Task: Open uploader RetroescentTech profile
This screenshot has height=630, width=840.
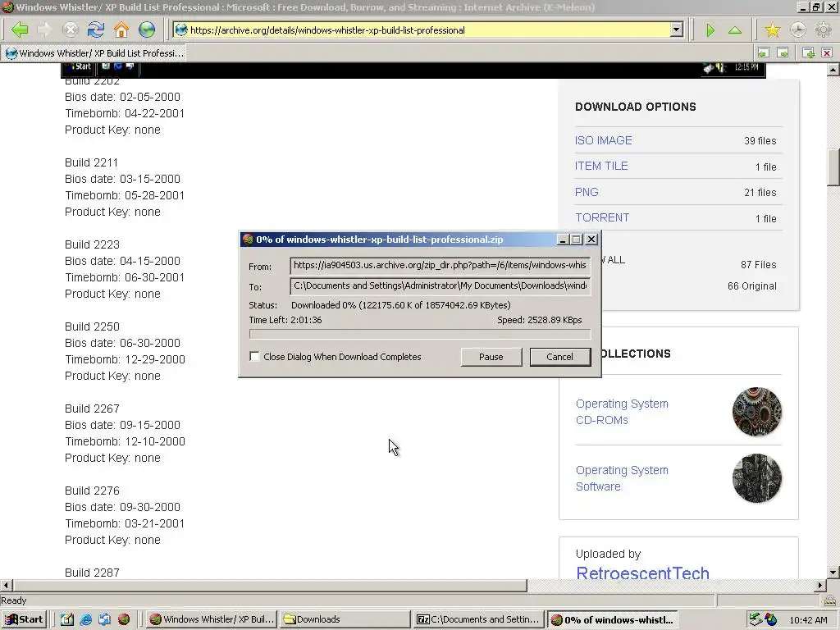Action: 642,573
